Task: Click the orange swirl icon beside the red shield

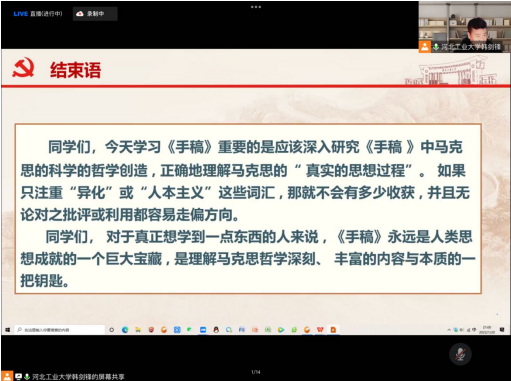Action: 164,330
